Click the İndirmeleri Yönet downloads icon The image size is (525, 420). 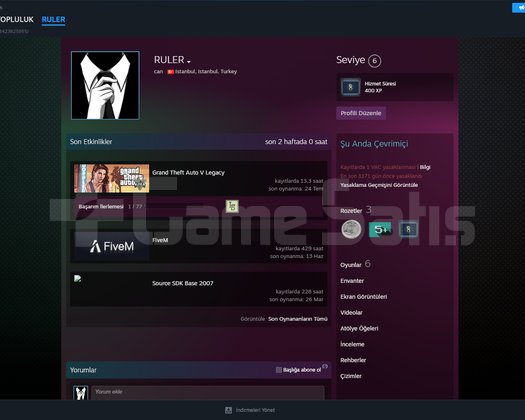228,410
